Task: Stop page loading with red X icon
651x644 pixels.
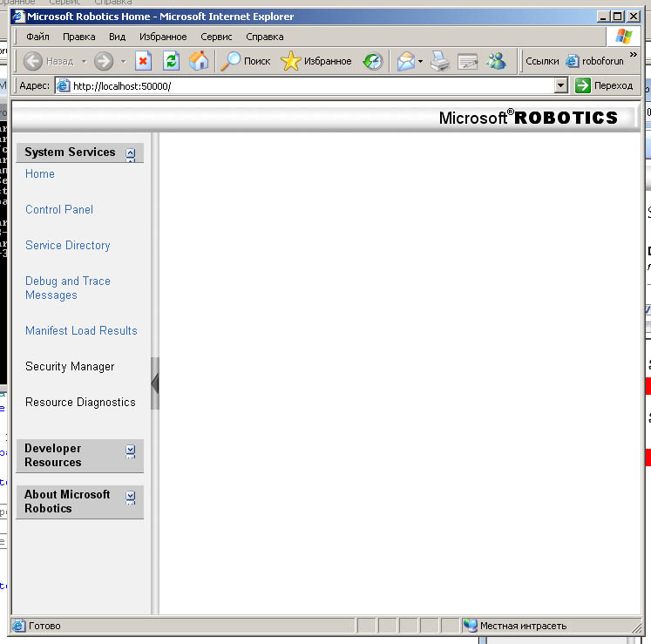Action: tap(143, 62)
